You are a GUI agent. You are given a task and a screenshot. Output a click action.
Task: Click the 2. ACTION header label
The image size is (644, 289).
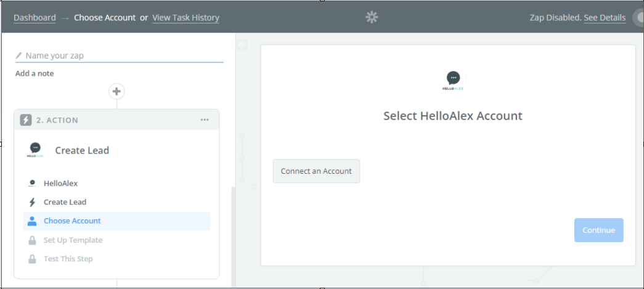(57, 120)
